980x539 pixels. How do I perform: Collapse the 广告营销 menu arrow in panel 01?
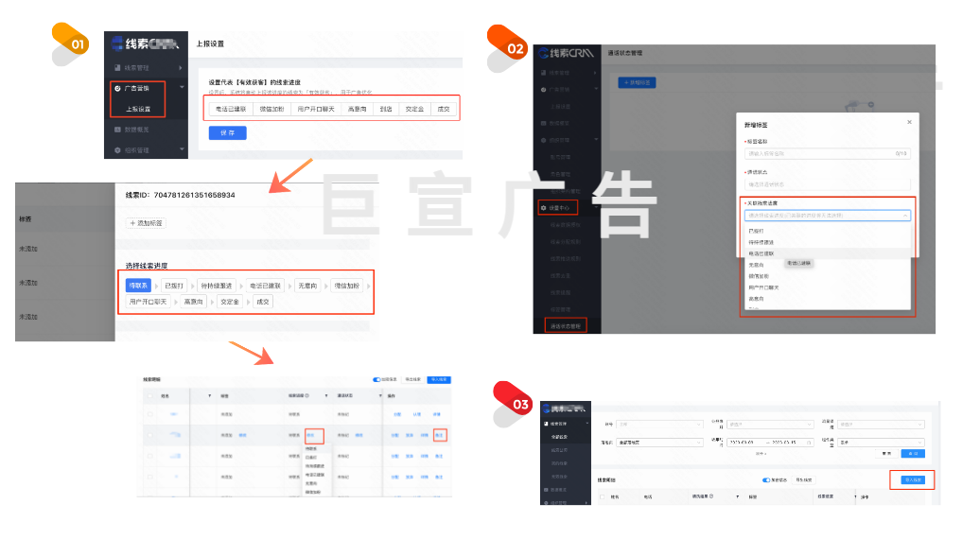(x=181, y=88)
